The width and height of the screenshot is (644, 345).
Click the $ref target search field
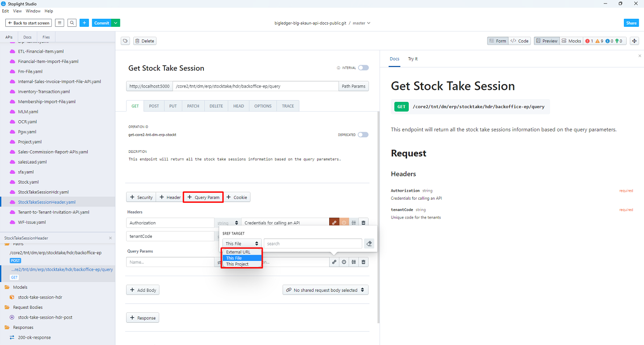(313, 244)
